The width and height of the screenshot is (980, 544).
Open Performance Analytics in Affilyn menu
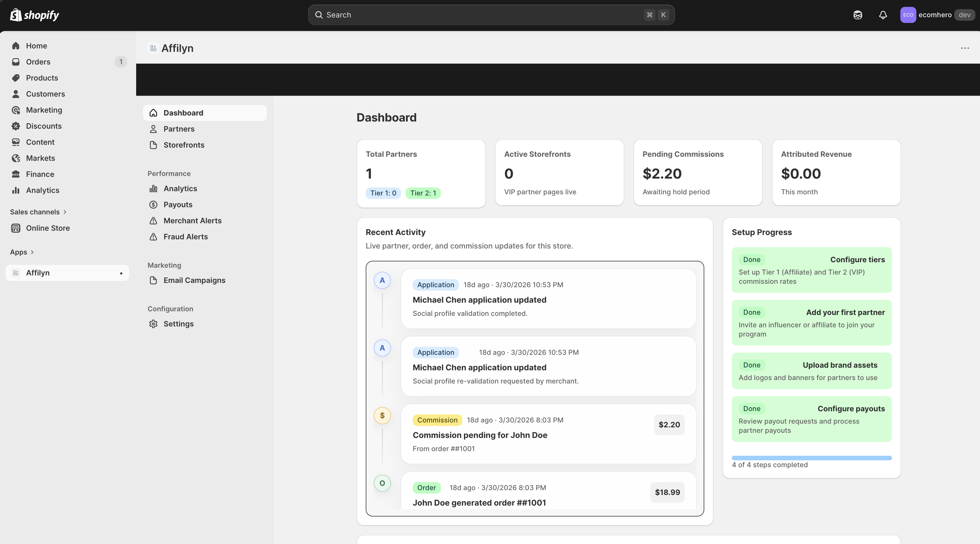pyautogui.click(x=205, y=189)
